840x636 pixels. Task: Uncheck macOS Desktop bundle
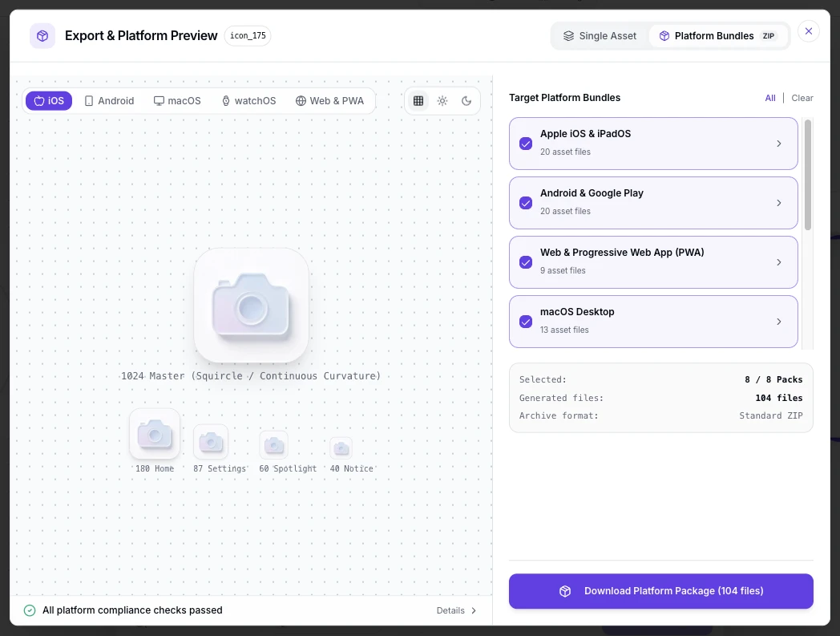526,322
